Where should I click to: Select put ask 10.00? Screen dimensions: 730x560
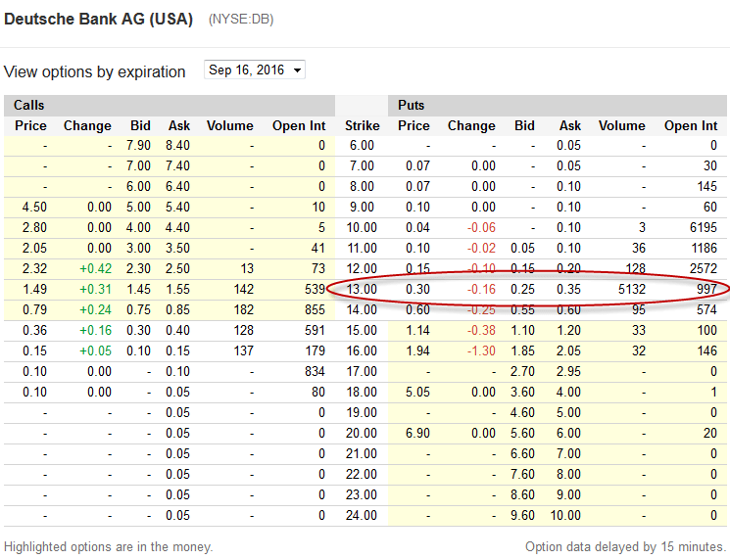click(565, 515)
